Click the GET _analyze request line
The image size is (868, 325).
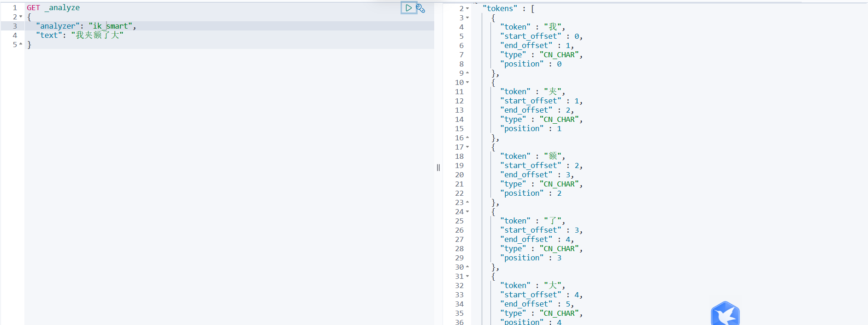coord(53,8)
